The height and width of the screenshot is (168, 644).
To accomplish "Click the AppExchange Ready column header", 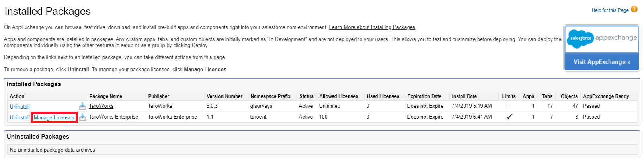I will pyautogui.click(x=606, y=96).
